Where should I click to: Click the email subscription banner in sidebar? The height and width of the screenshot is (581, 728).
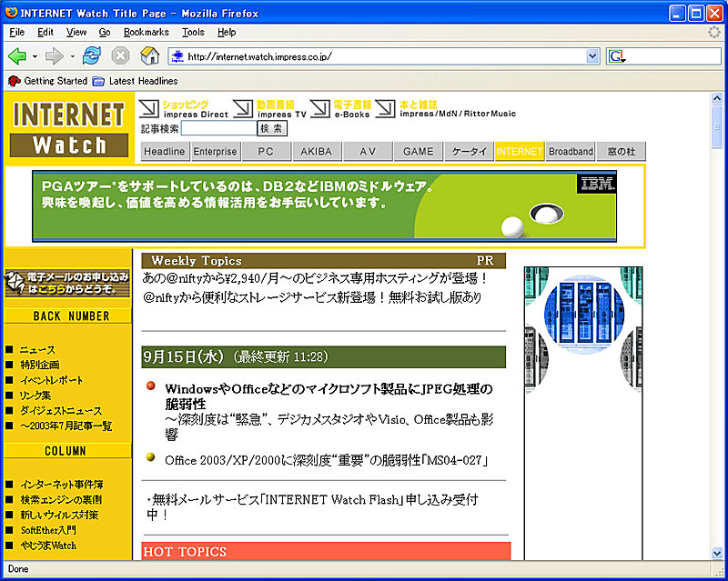[x=67, y=283]
